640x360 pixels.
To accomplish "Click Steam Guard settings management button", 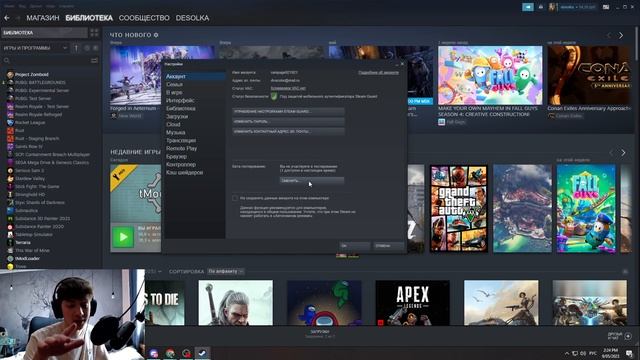I will (x=288, y=111).
